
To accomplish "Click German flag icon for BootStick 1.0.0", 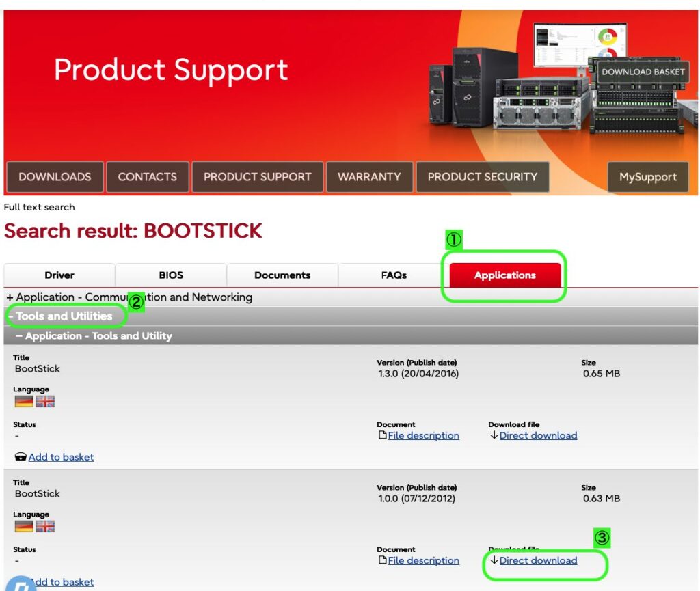I will 24,526.
